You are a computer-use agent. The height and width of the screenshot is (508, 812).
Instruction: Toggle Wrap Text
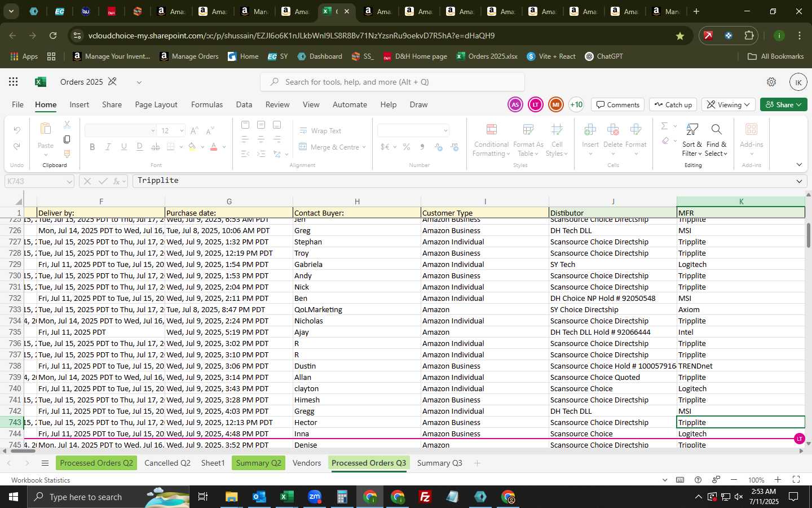320,130
